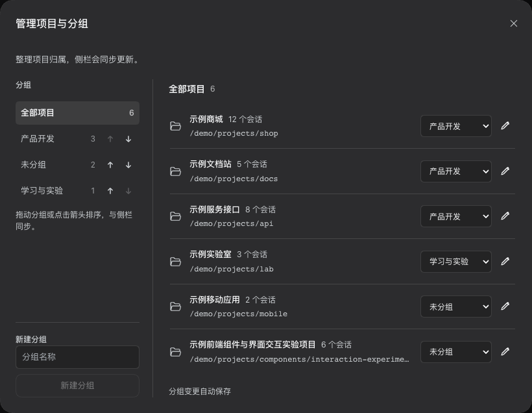Click the 全部项目 heading above project list
The width and height of the screenshot is (532, 413).
(187, 89)
